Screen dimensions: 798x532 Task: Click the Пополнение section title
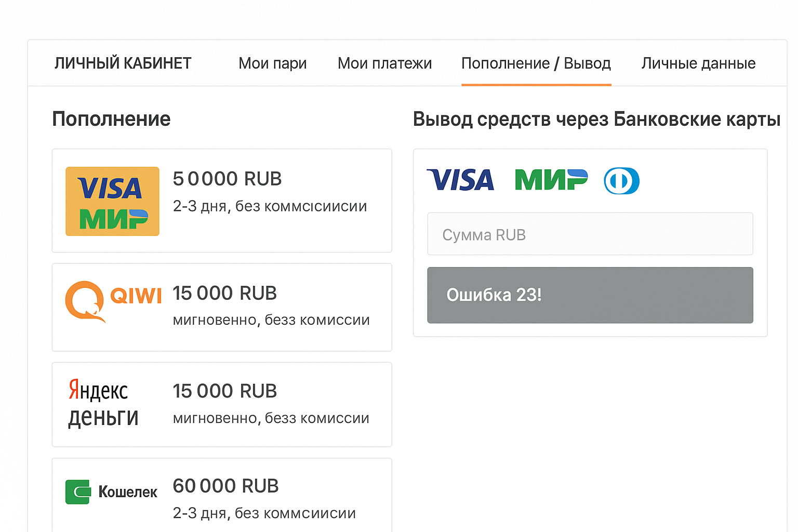[x=111, y=118]
